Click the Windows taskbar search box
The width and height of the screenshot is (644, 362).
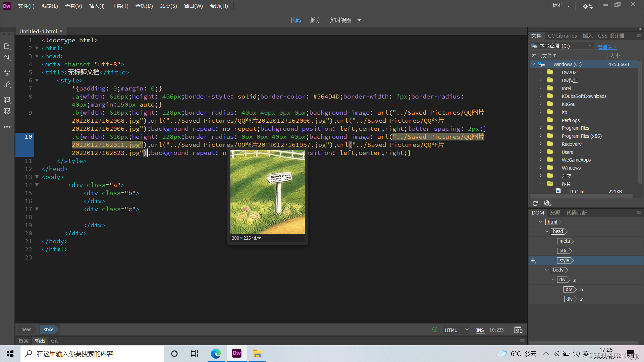point(92,354)
